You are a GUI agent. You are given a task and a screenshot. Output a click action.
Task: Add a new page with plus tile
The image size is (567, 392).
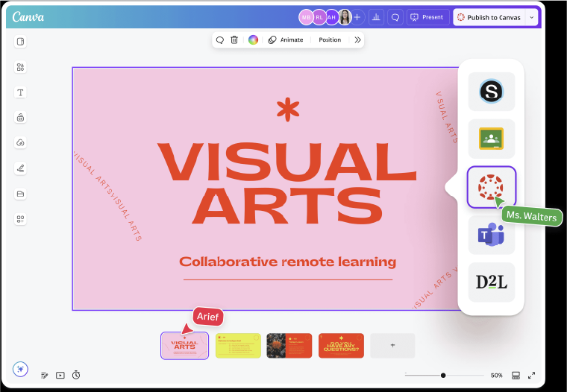coord(392,346)
